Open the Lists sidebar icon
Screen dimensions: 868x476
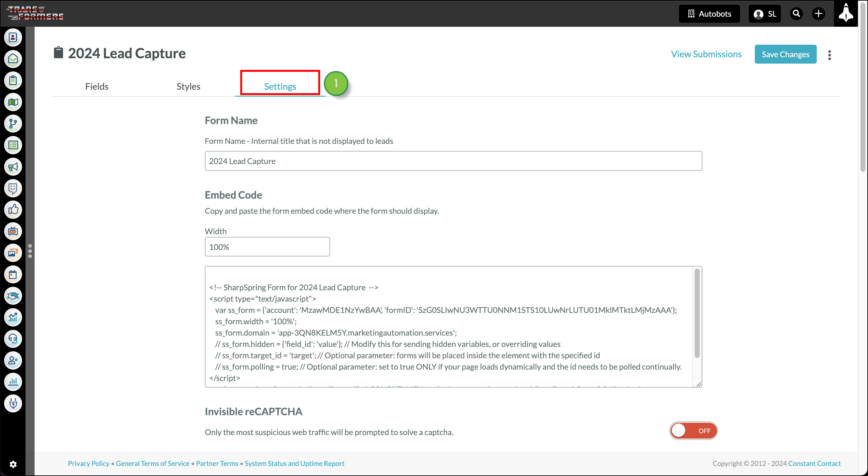tap(13, 145)
